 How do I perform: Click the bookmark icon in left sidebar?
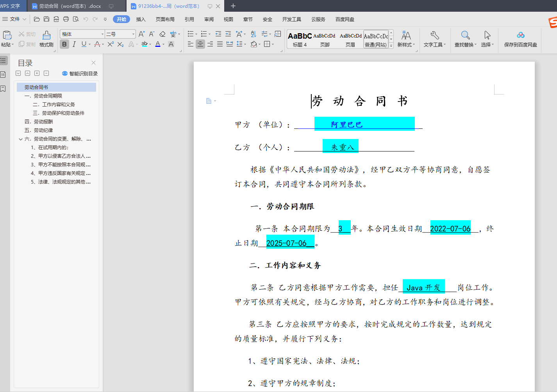[x=3, y=89]
